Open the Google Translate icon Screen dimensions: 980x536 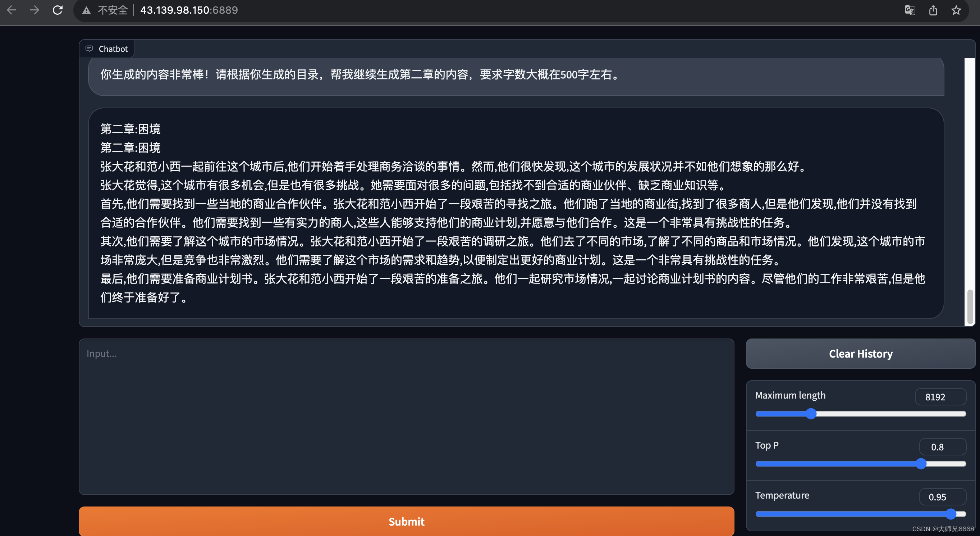(x=910, y=10)
